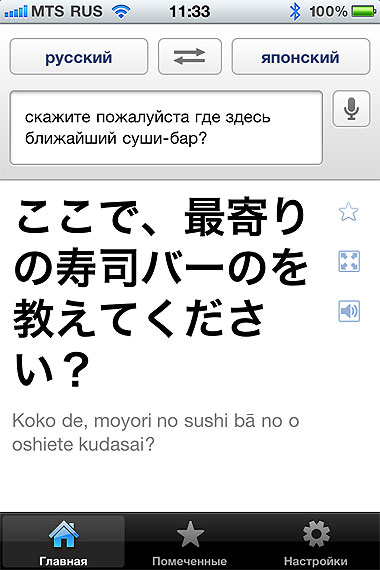Viewport: 380px width, 570px height.
Task: Swap source and target languages
Action: (x=189, y=57)
